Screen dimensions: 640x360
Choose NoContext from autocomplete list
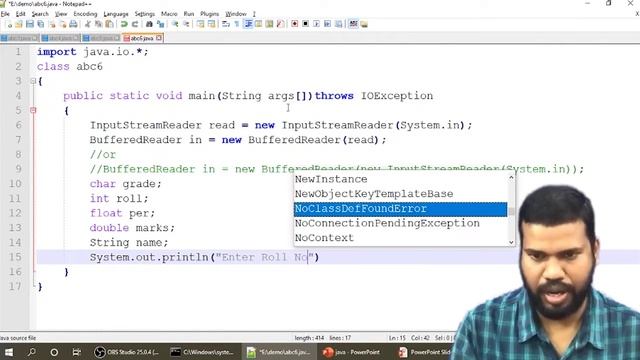pos(400,238)
